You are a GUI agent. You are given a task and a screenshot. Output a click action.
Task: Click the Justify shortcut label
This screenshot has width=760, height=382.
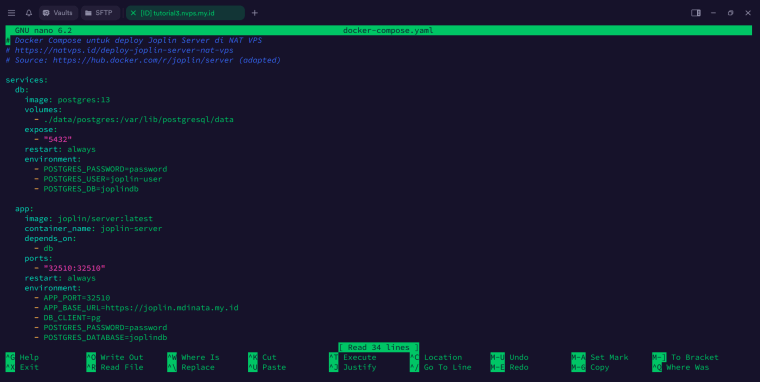pyautogui.click(x=360, y=367)
